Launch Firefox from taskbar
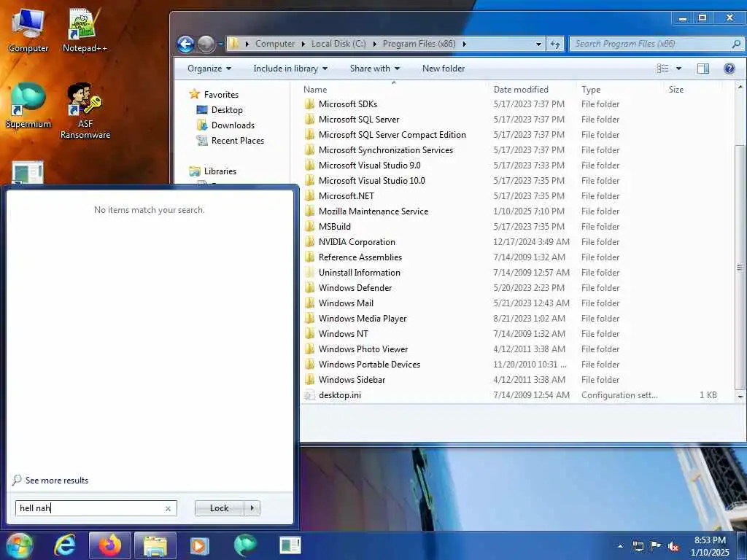The width and height of the screenshot is (747, 560). pyautogui.click(x=109, y=545)
